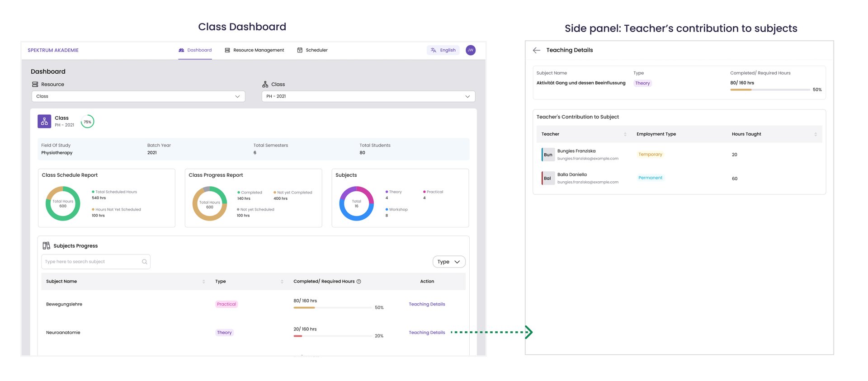Click the Subjects total donut chart
This screenshot has width=868, height=381.
coord(357,203)
